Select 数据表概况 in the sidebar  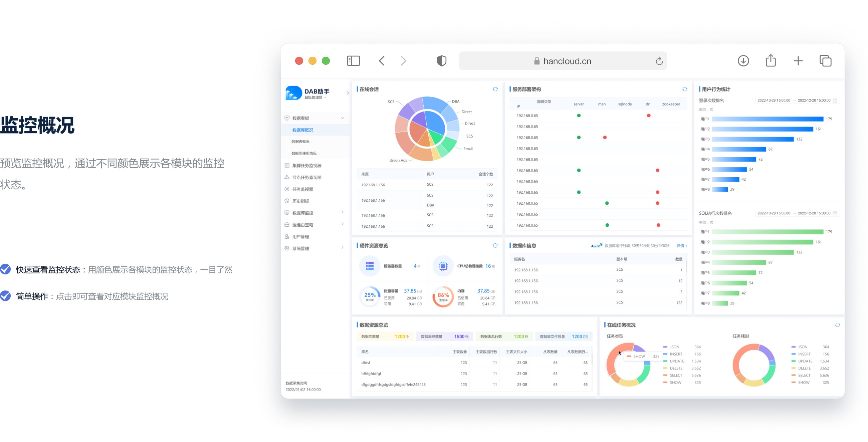point(300,142)
